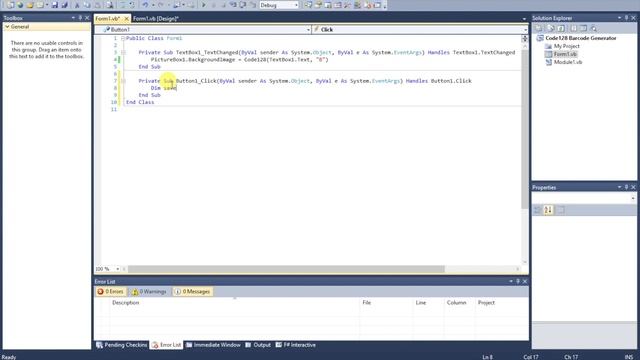640x360 pixels.
Task: Click the Save All toolbar icon
Action: point(64,5)
